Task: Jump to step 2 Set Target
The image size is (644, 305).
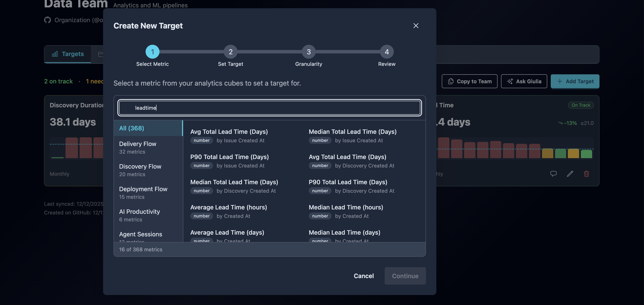Action: point(230,52)
